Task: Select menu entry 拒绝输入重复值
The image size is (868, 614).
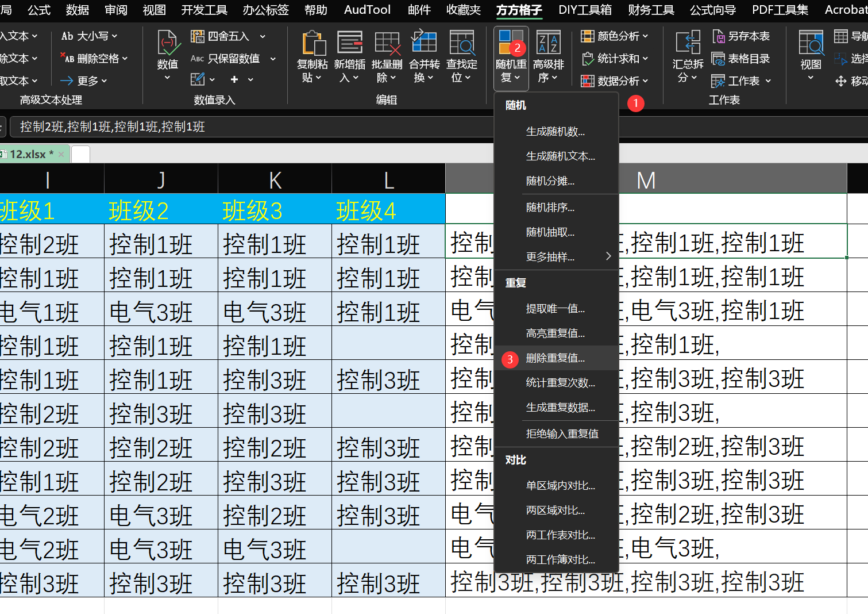Action: click(x=556, y=434)
